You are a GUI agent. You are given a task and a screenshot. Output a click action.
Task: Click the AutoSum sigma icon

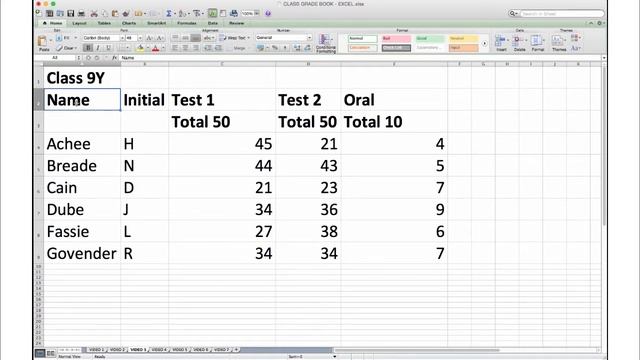pos(169,13)
